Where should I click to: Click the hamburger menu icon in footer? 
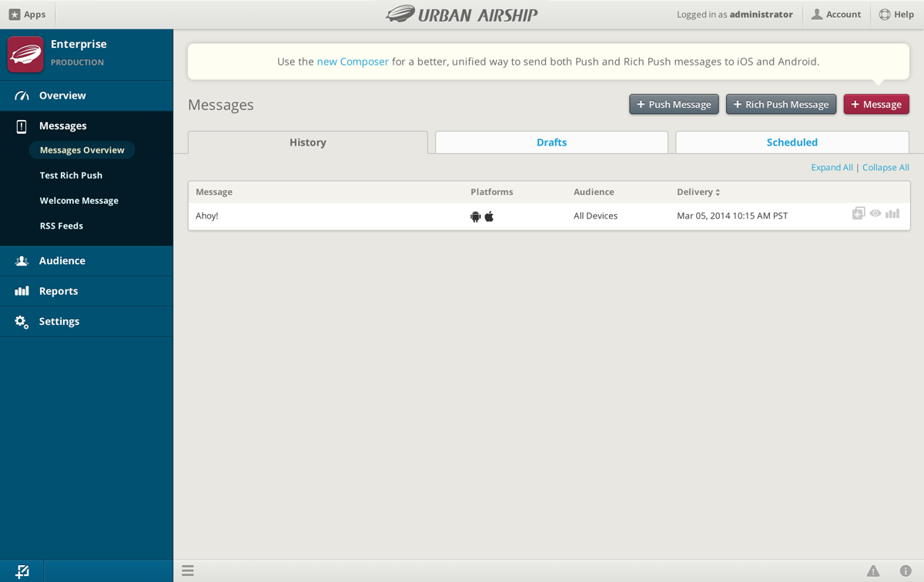pos(188,571)
